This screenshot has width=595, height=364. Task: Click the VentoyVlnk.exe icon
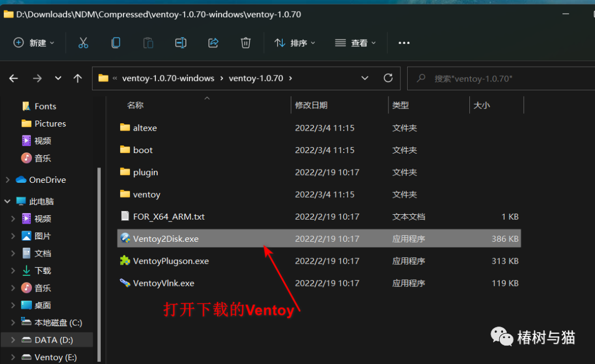(x=125, y=283)
